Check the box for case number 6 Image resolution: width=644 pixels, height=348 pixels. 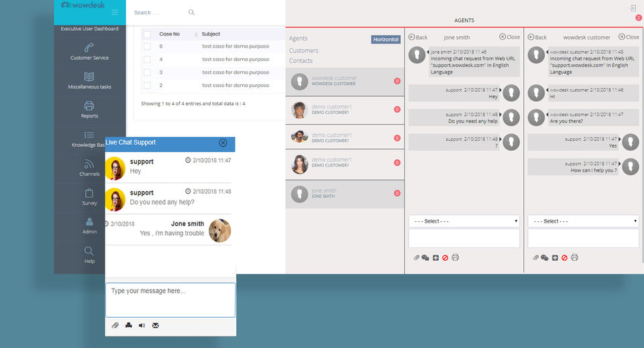(x=147, y=46)
